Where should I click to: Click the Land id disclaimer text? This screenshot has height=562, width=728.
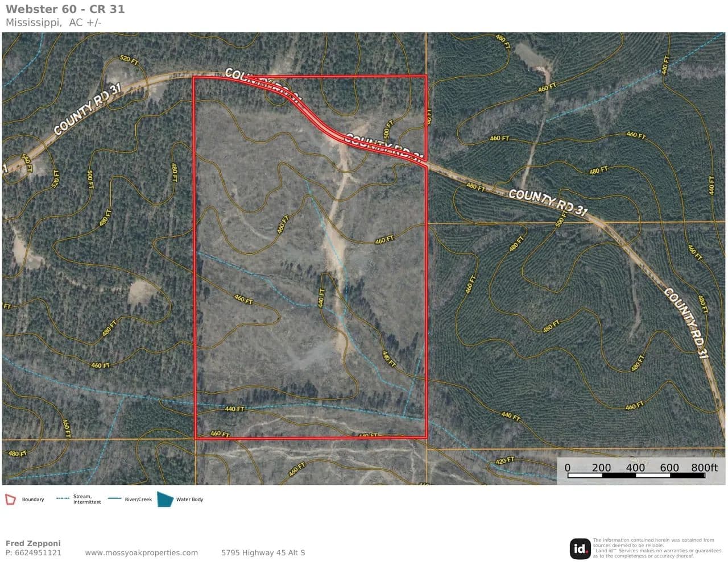click(x=656, y=548)
